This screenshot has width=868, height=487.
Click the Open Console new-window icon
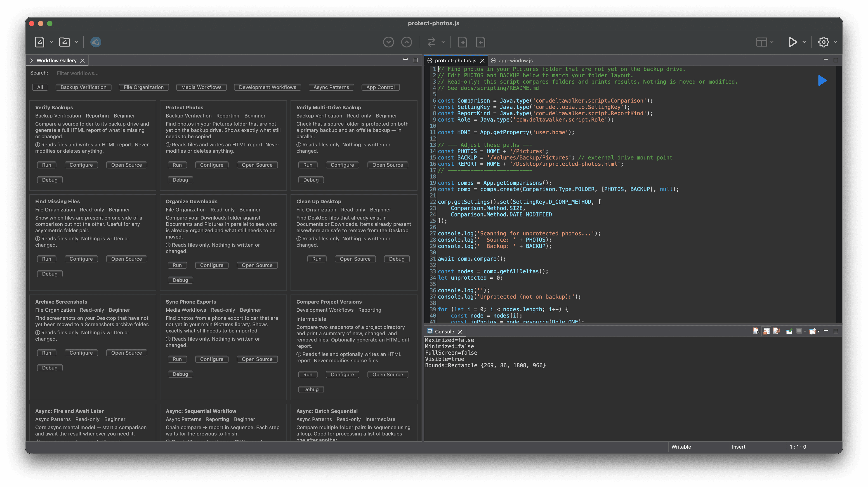point(812,331)
